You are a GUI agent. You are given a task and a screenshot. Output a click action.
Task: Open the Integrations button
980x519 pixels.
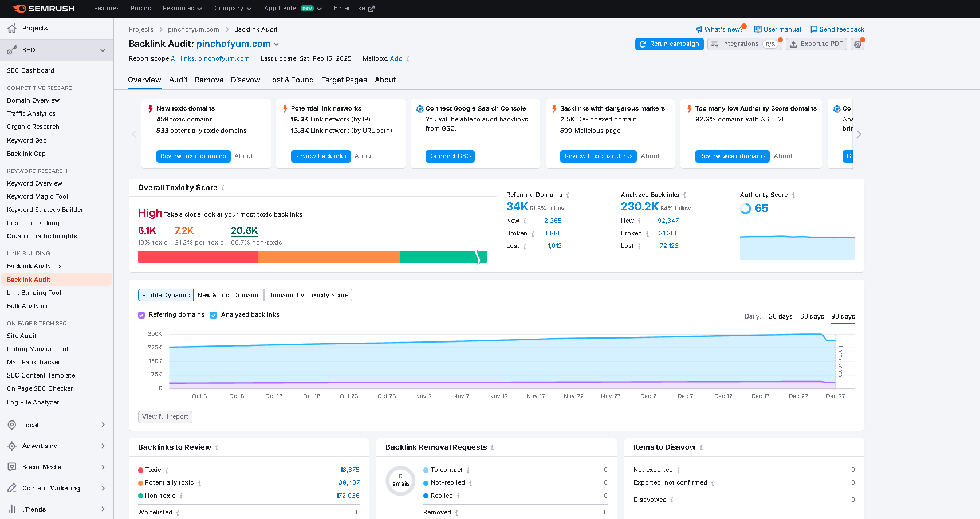coord(744,44)
